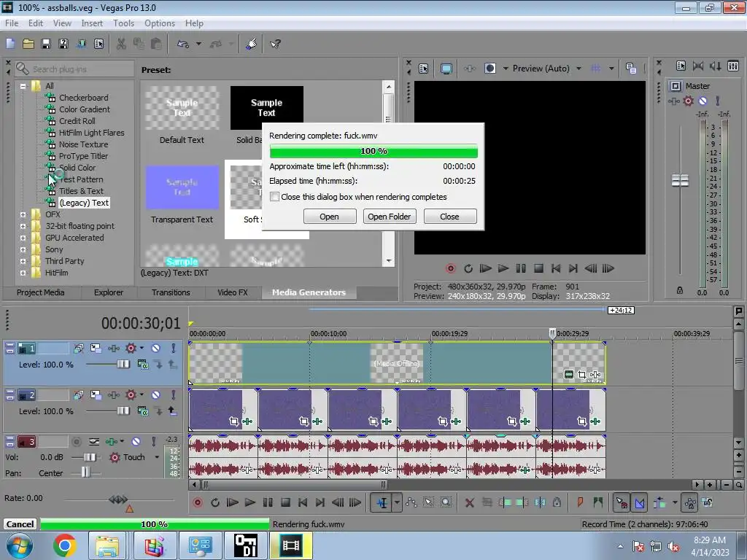
Task: Open the overlays grid dropdown arrow
Action: coord(611,69)
